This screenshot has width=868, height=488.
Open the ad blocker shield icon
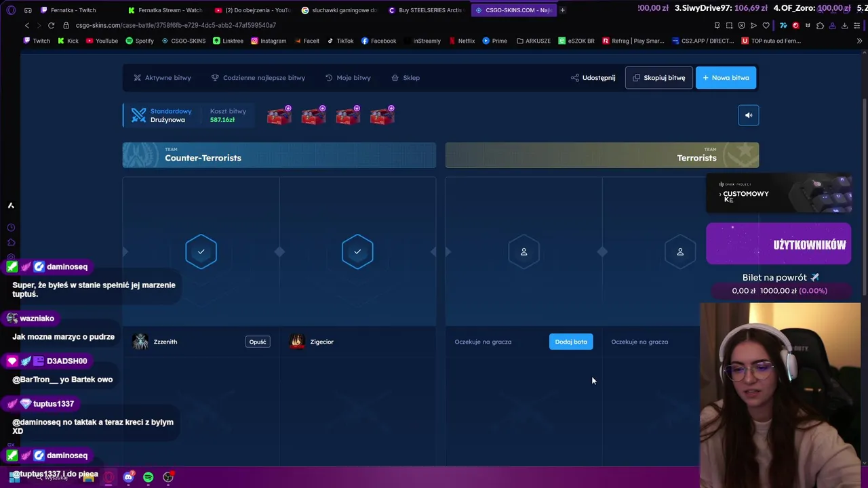[x=742, y=26]
